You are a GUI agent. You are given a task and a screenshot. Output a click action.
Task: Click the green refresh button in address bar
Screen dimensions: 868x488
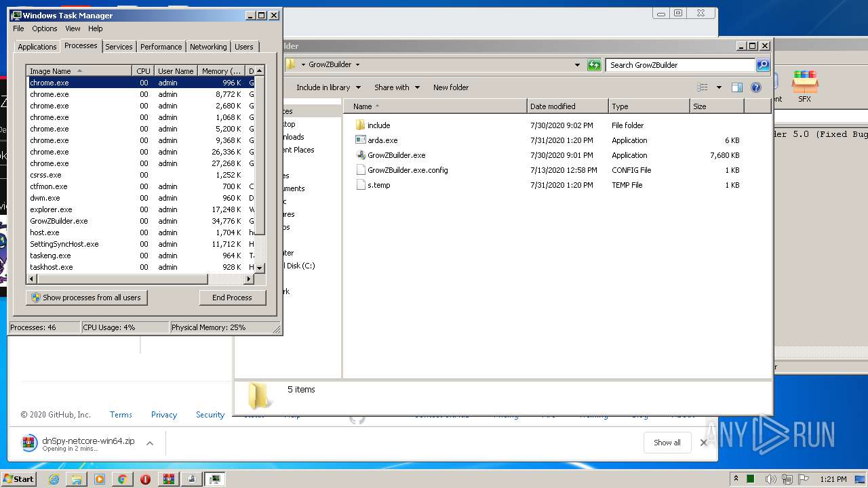594,65
